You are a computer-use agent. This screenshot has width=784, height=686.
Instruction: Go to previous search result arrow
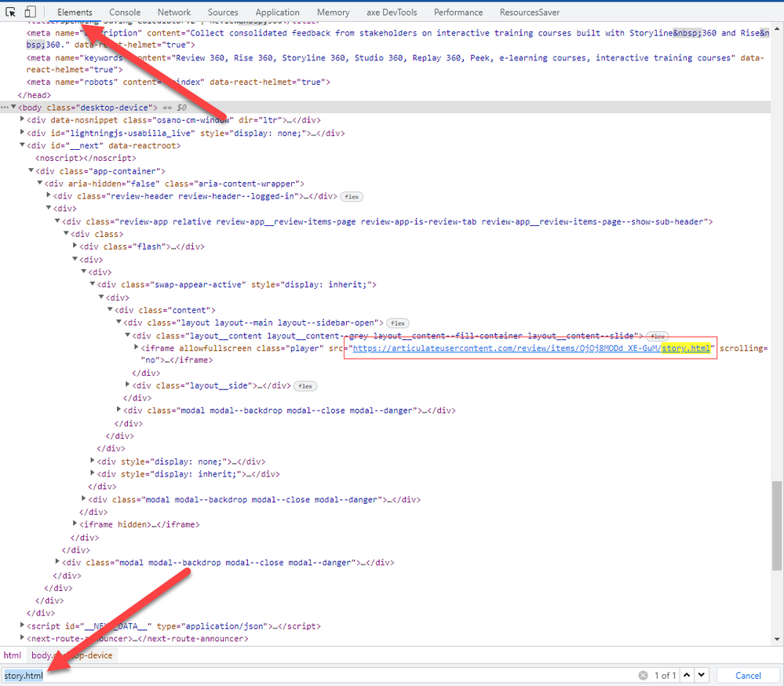point(687,675)
